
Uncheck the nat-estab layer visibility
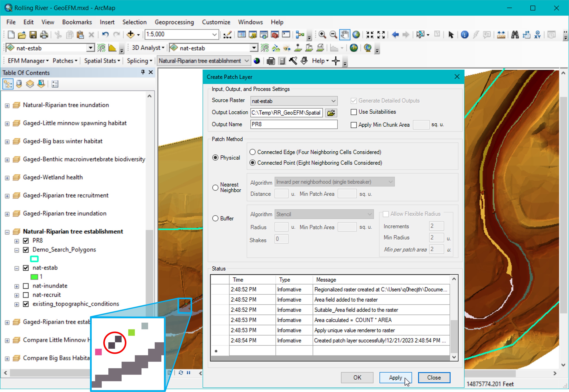[26, 268]
